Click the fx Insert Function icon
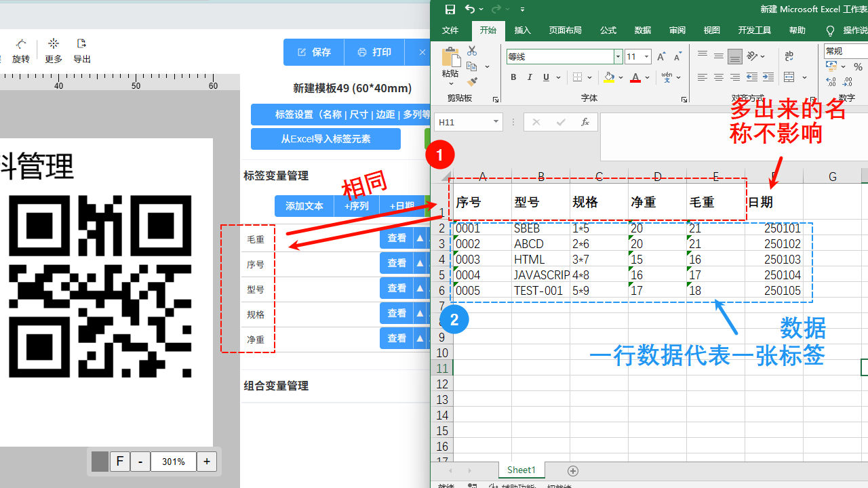 [x=585, y=122]
